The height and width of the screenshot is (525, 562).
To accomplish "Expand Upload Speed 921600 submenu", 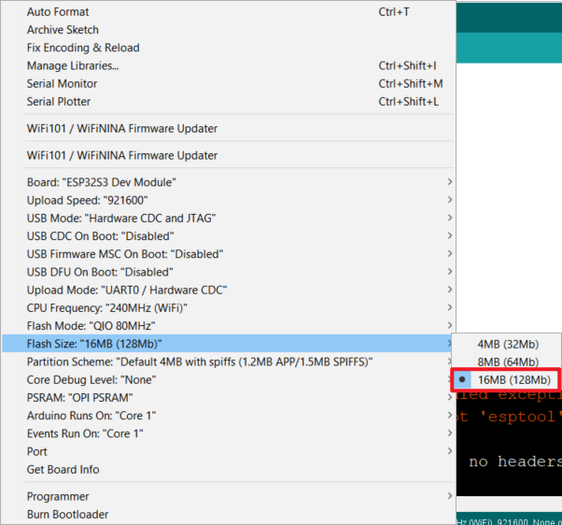I will (x=229, y=200).
